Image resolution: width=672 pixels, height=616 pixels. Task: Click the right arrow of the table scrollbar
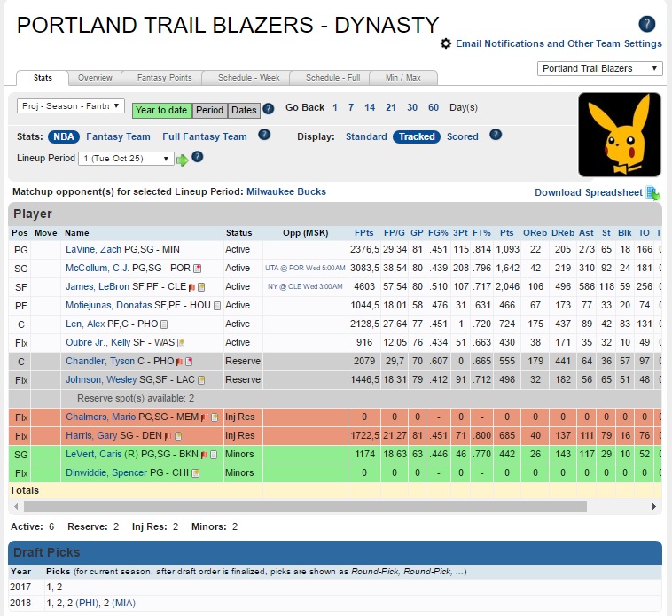(x=654, y=507)
